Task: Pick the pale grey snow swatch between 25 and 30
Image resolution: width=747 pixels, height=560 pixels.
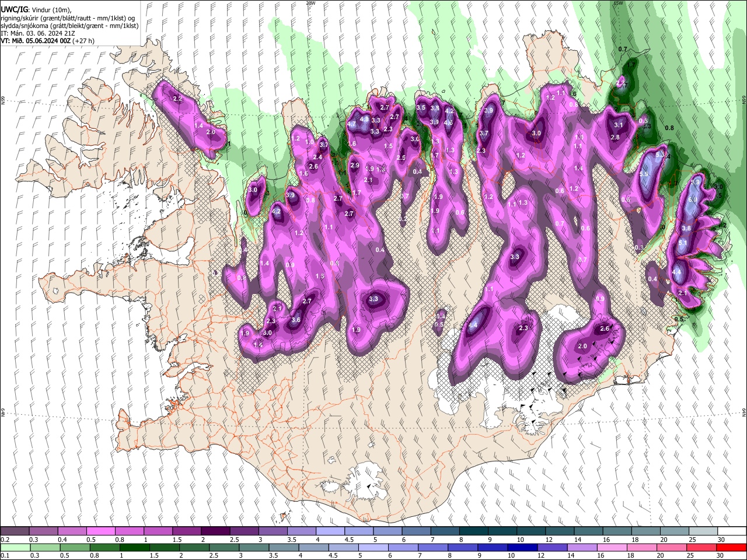Action: (703, 531)
